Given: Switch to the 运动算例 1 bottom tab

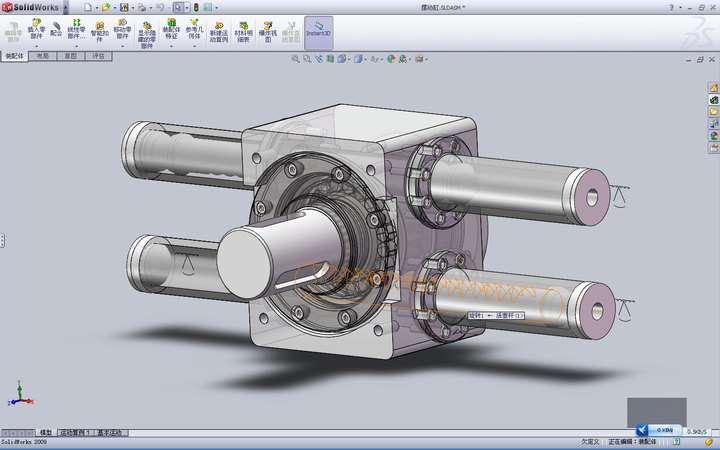Looking at the screenshot, I should click(75, 433).
